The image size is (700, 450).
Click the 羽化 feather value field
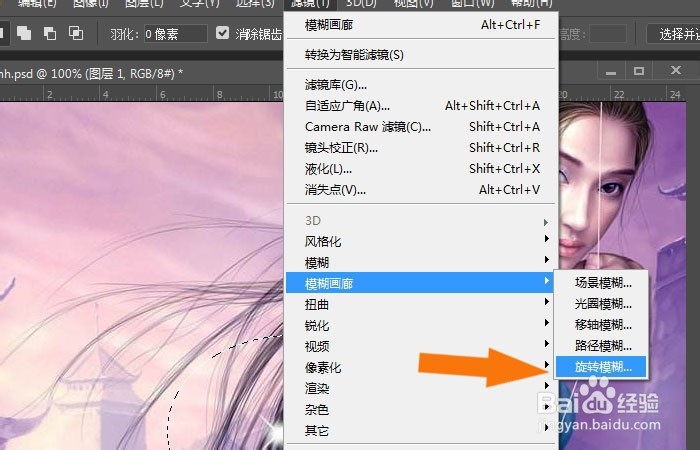click(x=175, y=34)
